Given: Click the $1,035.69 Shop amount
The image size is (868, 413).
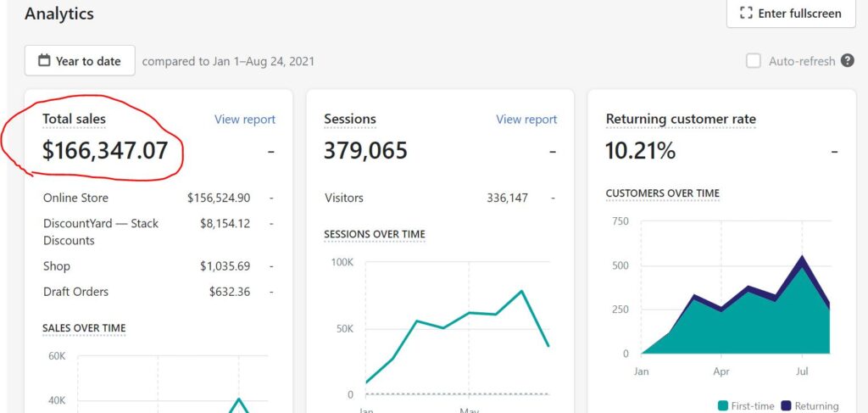Looking at the screenshot, I should tap(225, 266).
